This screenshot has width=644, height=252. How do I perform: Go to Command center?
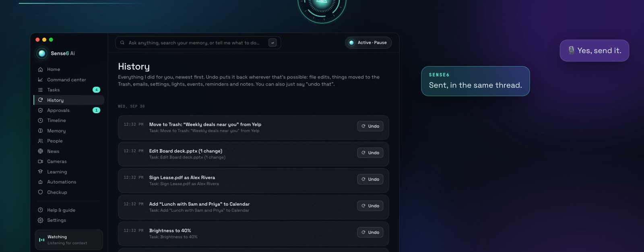[x=69, y=80]
